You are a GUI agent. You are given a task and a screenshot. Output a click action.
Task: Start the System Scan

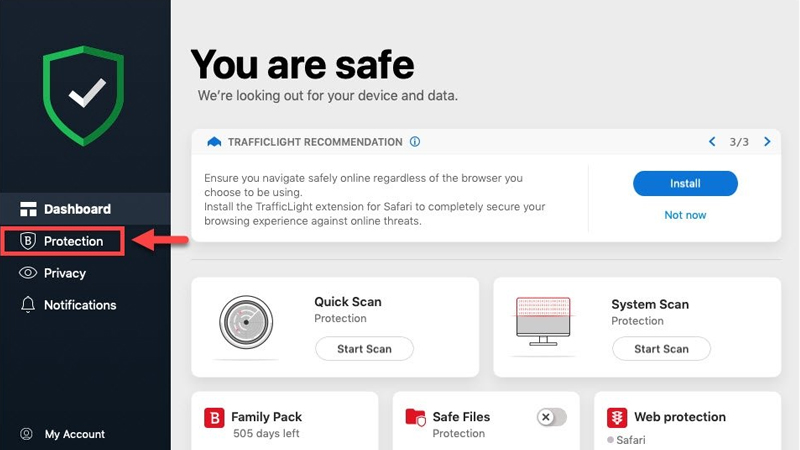click(661, 349)
